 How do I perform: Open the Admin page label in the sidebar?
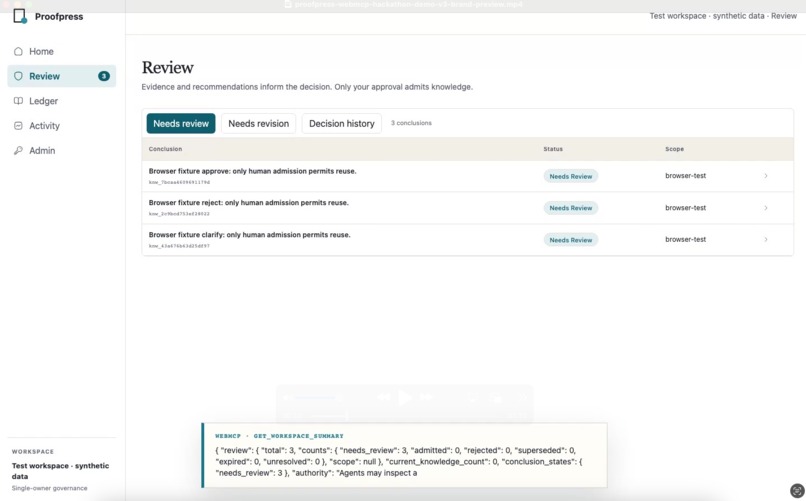point(42,151)
